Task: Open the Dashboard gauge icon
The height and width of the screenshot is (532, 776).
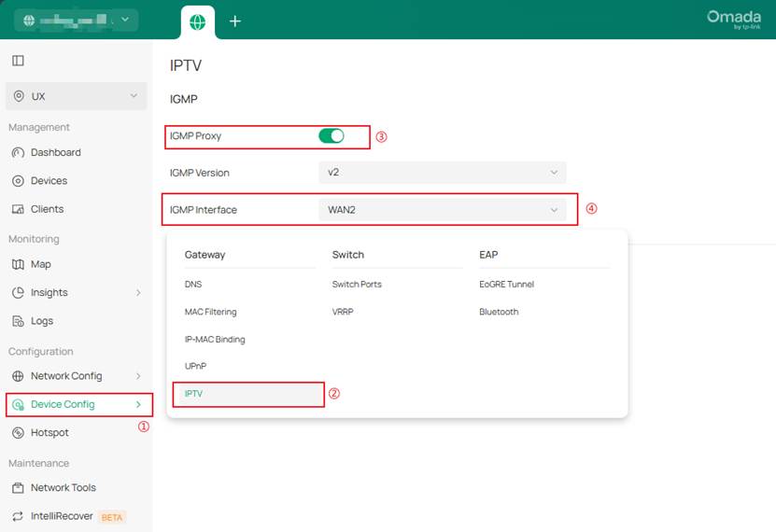Action: pos(18,152)
